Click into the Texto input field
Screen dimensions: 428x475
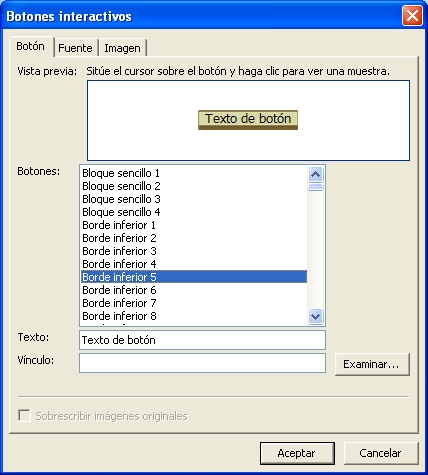[x=202, y=340]
